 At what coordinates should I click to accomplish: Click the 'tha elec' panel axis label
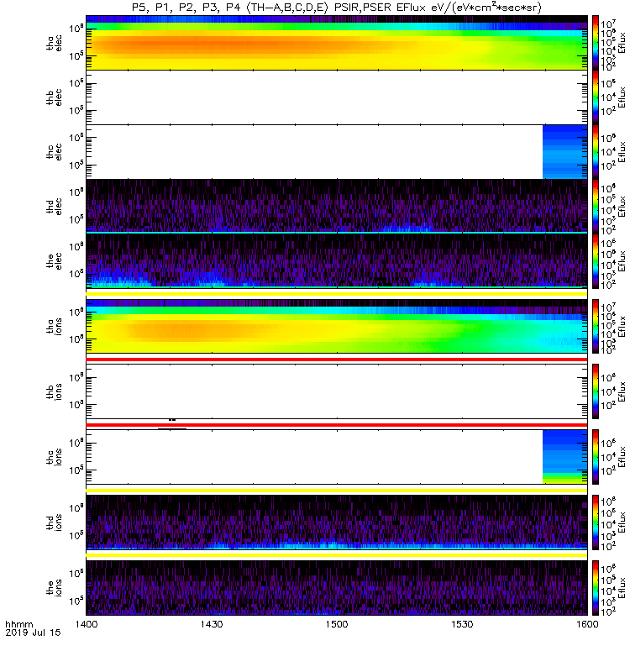pos(54,43)
